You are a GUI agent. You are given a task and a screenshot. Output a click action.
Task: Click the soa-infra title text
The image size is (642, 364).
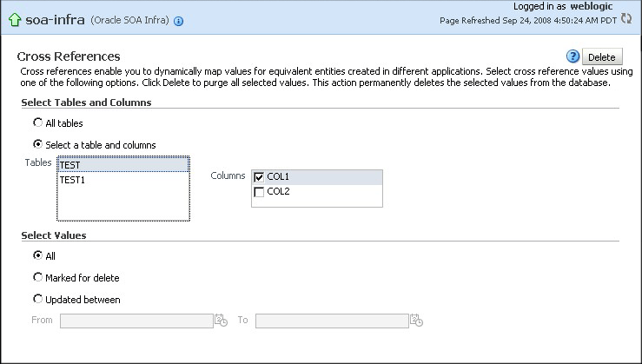[x=55, y=20]
